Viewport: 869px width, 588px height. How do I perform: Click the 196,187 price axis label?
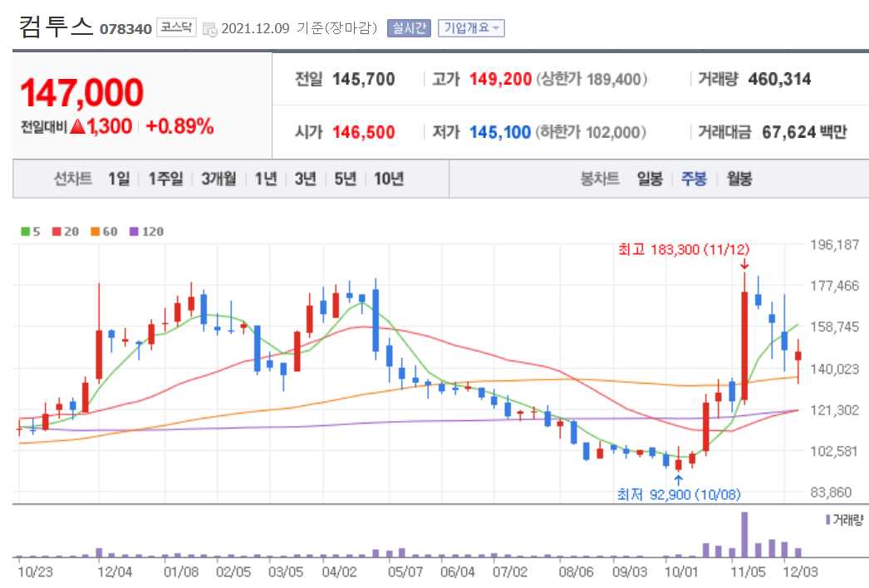click(x=834, y=245)
